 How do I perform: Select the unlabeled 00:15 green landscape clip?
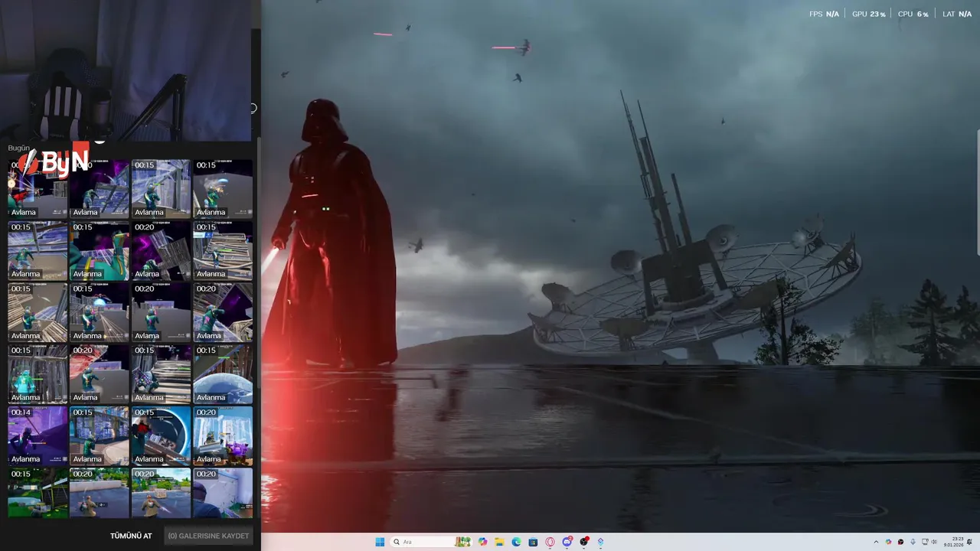(38, 493)
